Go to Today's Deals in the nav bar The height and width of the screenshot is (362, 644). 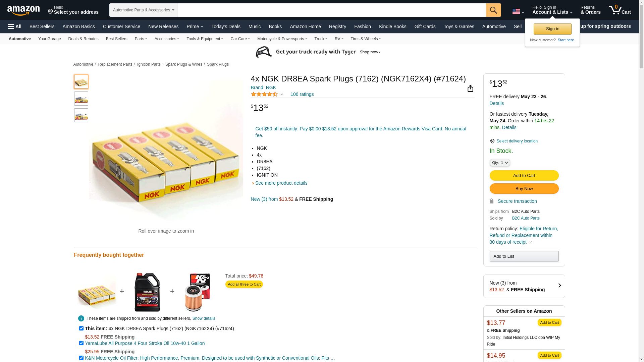(x=226, y=26)
